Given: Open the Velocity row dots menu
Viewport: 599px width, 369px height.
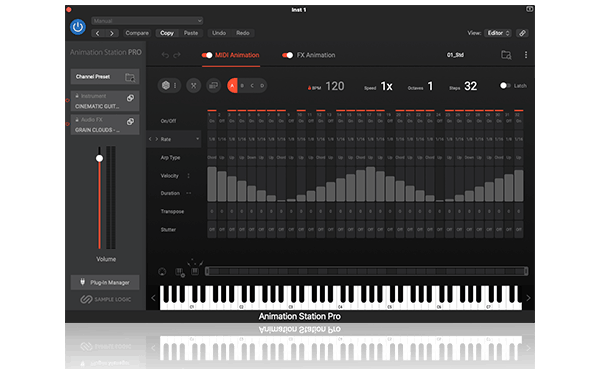Looking at the screenshot, I should [x=188, y=176].
